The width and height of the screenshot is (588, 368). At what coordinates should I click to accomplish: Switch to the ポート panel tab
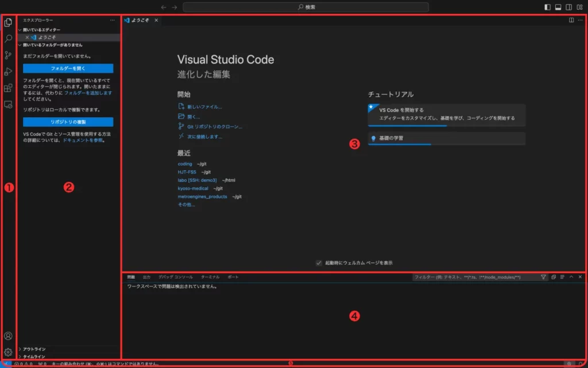tap(233, 277)
